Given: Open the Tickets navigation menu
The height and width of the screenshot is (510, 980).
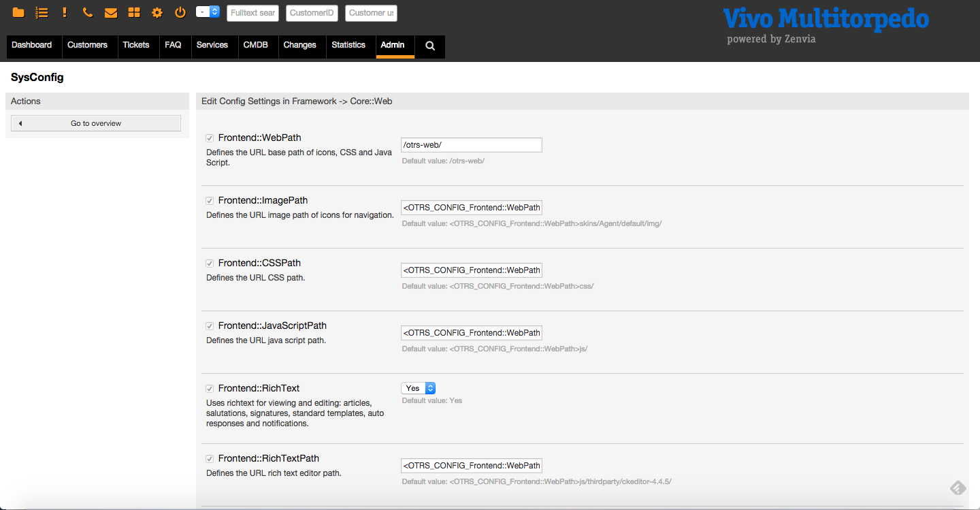Looking at the screenshot, I should click(x=136, y=45).
